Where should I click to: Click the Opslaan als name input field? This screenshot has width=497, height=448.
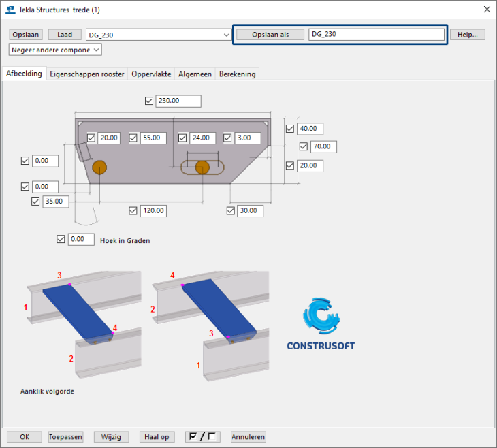point(376,35)
